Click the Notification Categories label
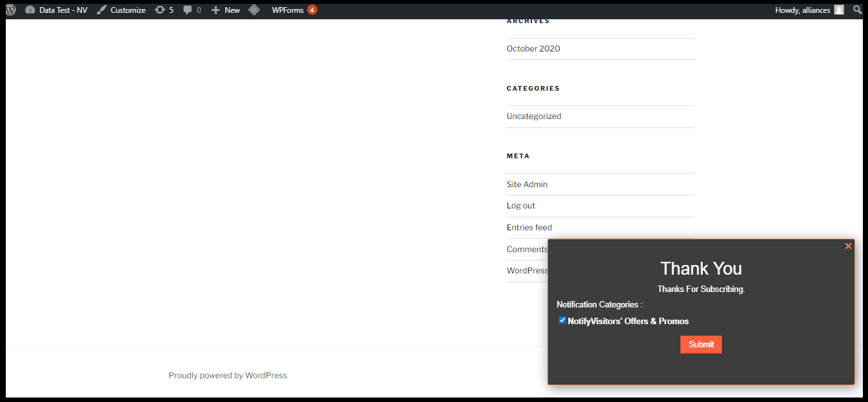Viewport: 868px width, 402px height. click(599, 305)
